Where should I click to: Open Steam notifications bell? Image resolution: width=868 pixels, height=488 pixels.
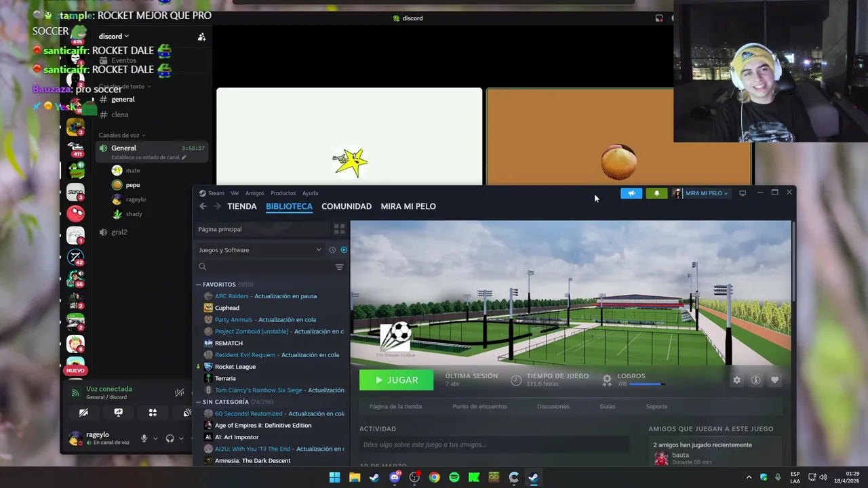click(656, 193)
